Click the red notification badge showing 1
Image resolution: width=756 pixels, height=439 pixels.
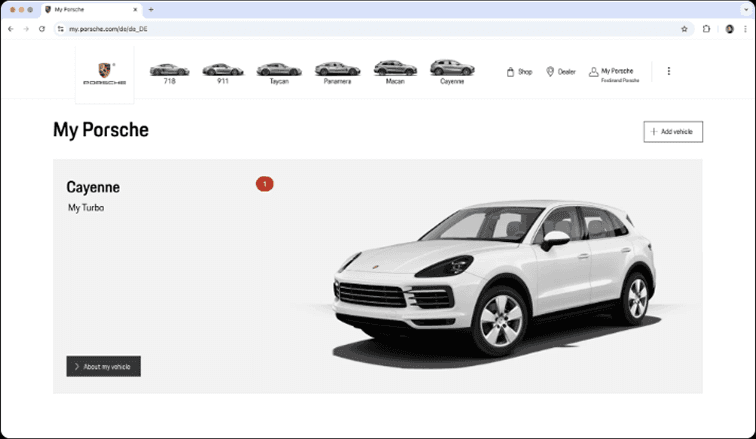265,184
